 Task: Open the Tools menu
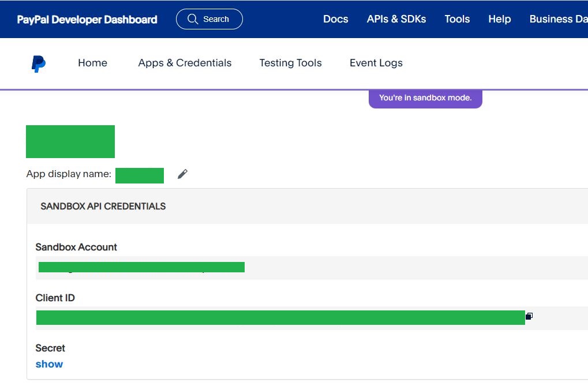pos(457,19)
